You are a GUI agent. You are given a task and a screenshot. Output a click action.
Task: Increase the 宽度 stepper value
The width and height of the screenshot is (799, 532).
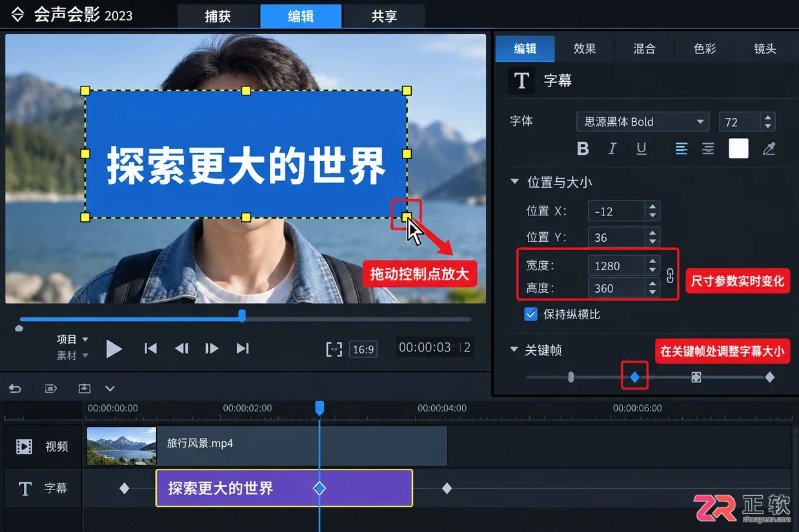coord(652,261)
